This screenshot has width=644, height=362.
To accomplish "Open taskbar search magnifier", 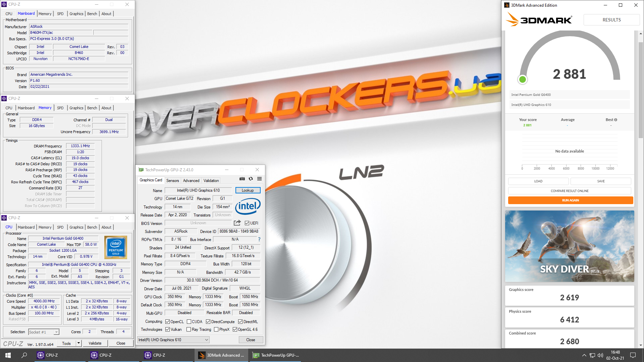I will point(24,355).
